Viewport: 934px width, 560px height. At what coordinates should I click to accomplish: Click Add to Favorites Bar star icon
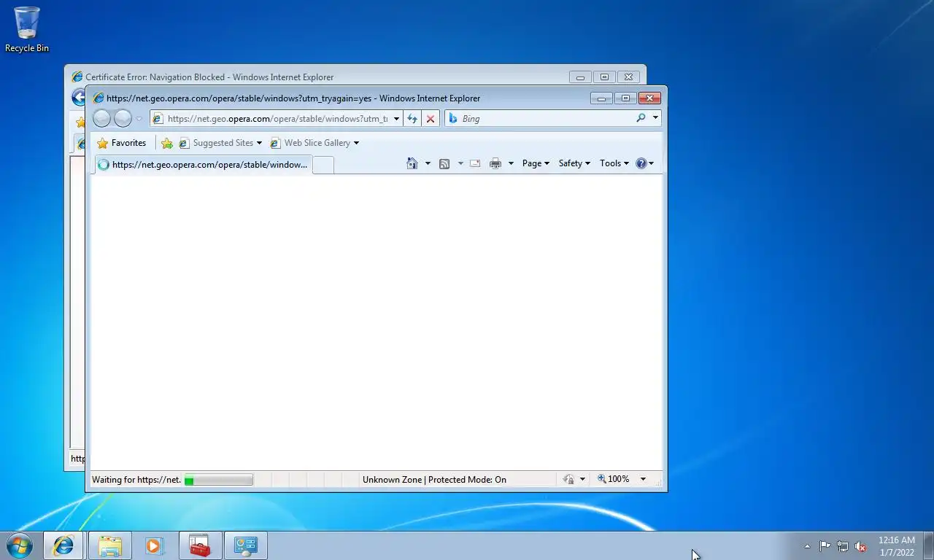(x=167, y=143)
